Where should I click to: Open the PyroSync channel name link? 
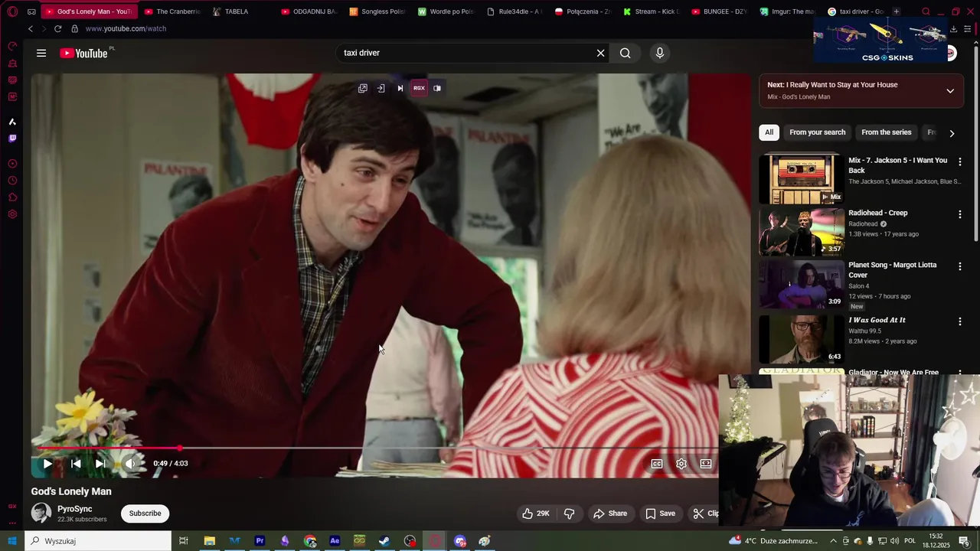click(x=74, y=509)
